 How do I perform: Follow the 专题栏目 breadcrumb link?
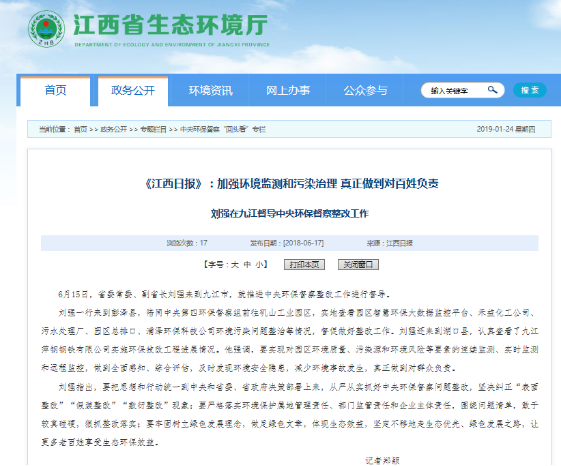(x=153, y=129)
